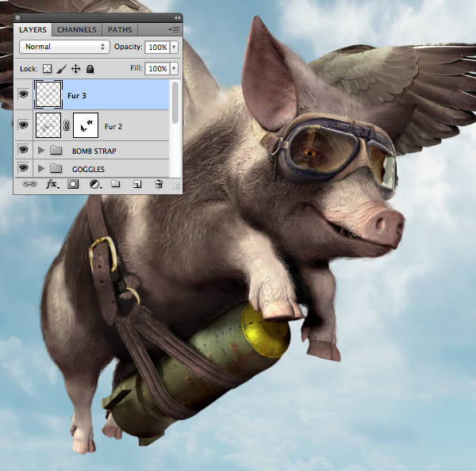Screen dimensions: 476x471
Task: Expand the GOGGLES group
Action: 41,168
